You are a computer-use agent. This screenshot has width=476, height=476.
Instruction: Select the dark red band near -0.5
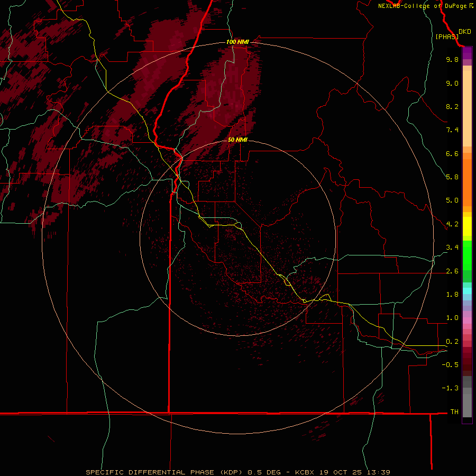467,364
